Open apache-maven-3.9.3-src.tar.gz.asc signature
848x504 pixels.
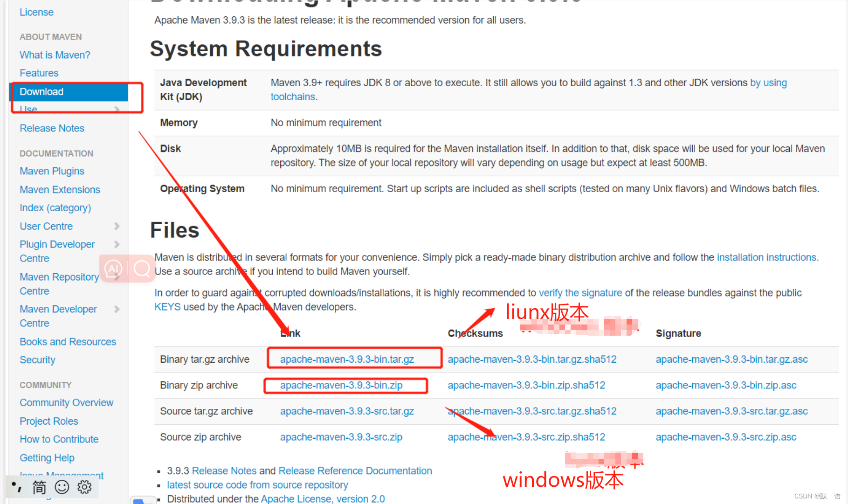pyautogui.click(x=732, y=411)
